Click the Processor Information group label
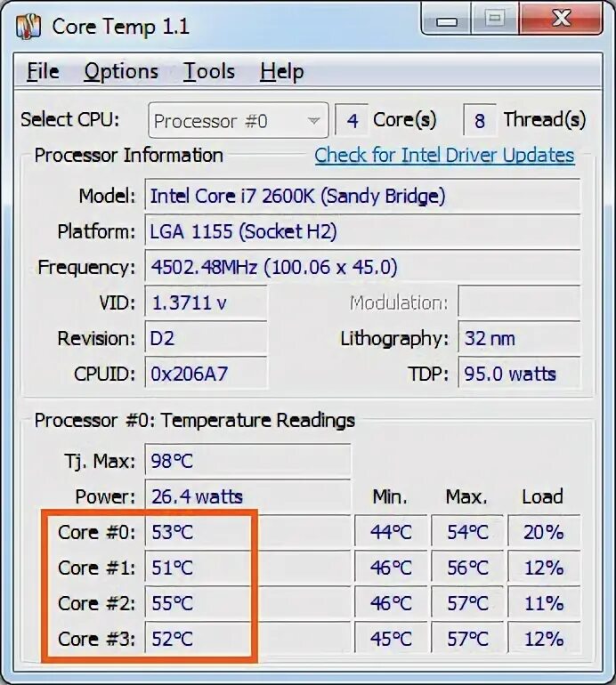Image resolution: width=616 pixels, height=685 pixels. point(128,156)
